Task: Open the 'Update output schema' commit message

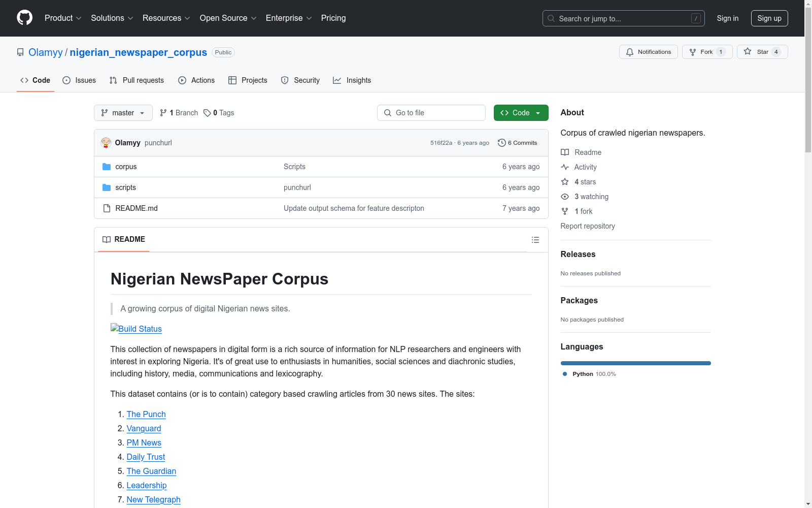Action: 354,208
